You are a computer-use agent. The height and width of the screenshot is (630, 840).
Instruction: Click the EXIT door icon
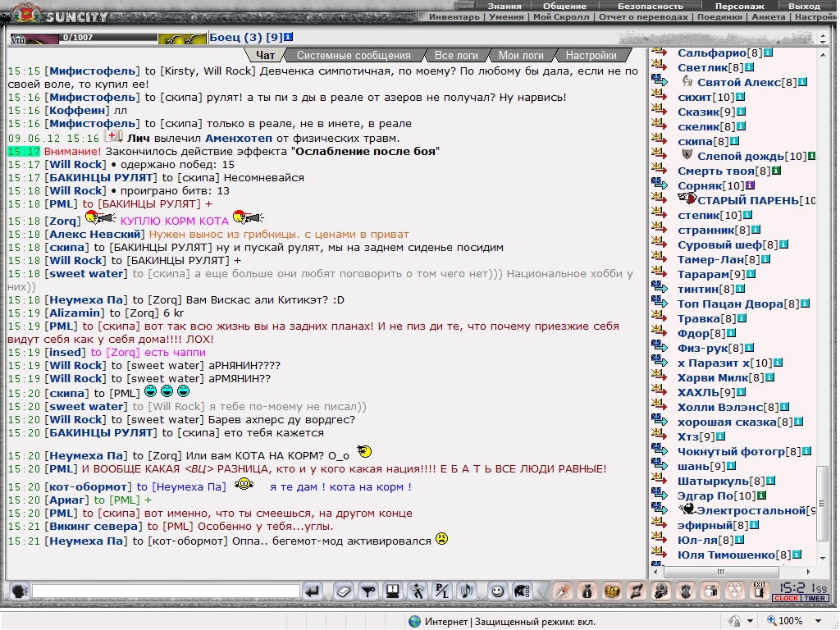click(x=759, y=591)
